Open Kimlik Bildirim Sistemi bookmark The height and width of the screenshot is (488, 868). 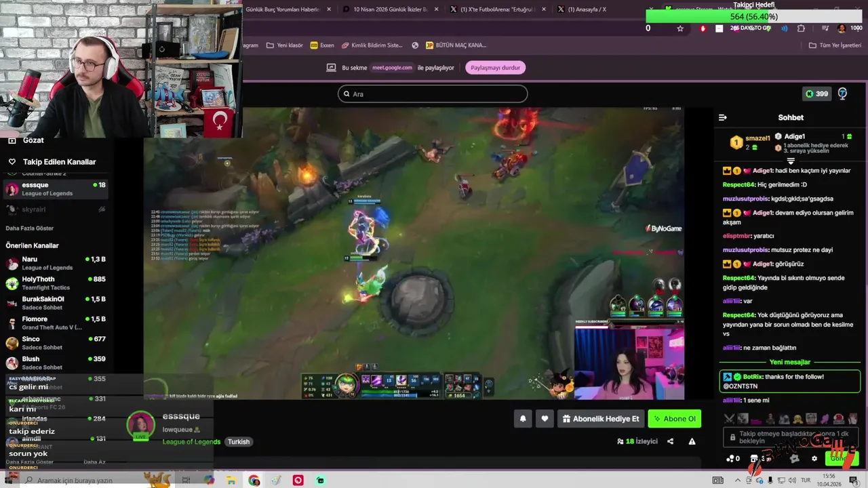372,45
